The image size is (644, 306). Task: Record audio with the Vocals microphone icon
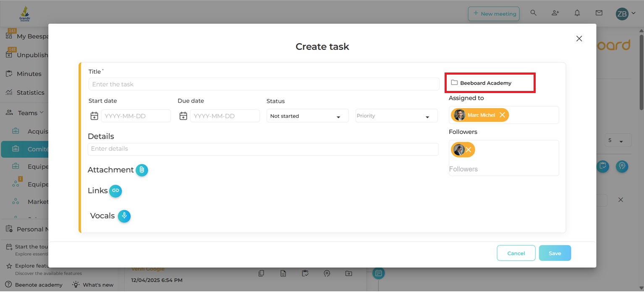[x=124, y=216]
